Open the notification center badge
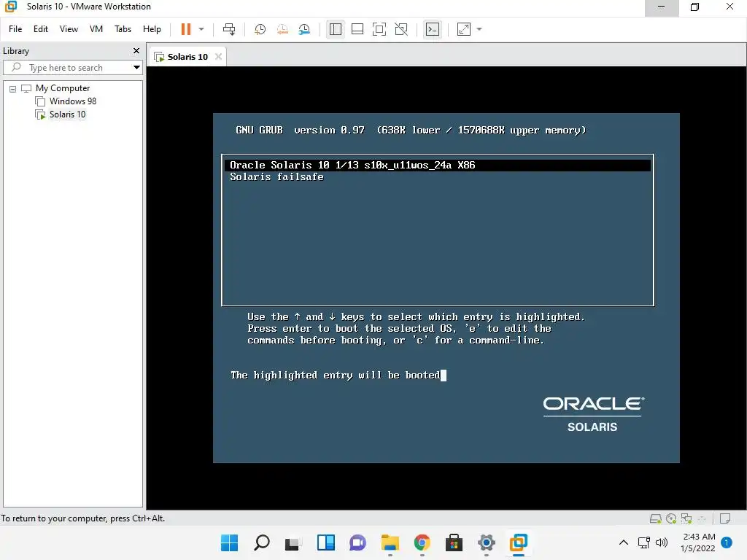This screenshot has width=747, height=560. click(x=727, y=542)
